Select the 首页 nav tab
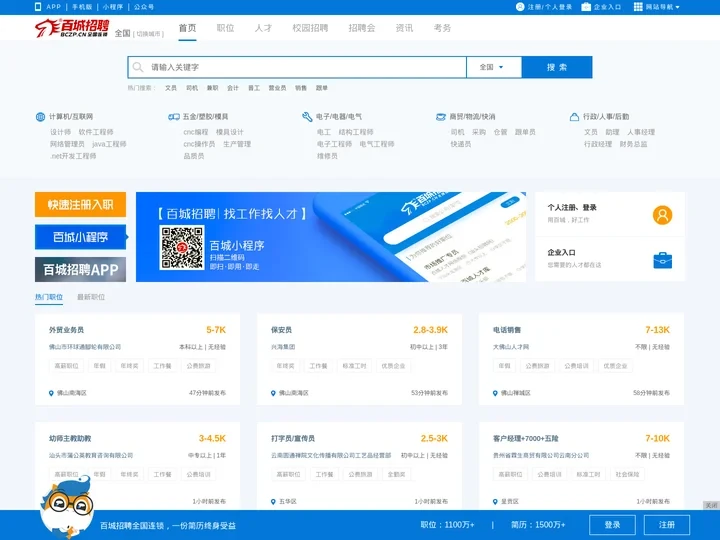This screenshot has height=540, width=720. coord(187,28)
